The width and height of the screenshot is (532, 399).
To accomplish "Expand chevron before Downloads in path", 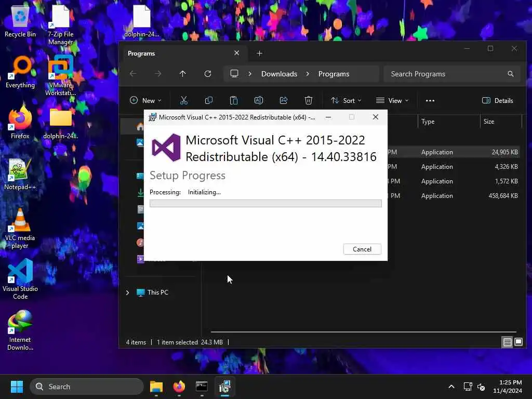I will [250, 74].
